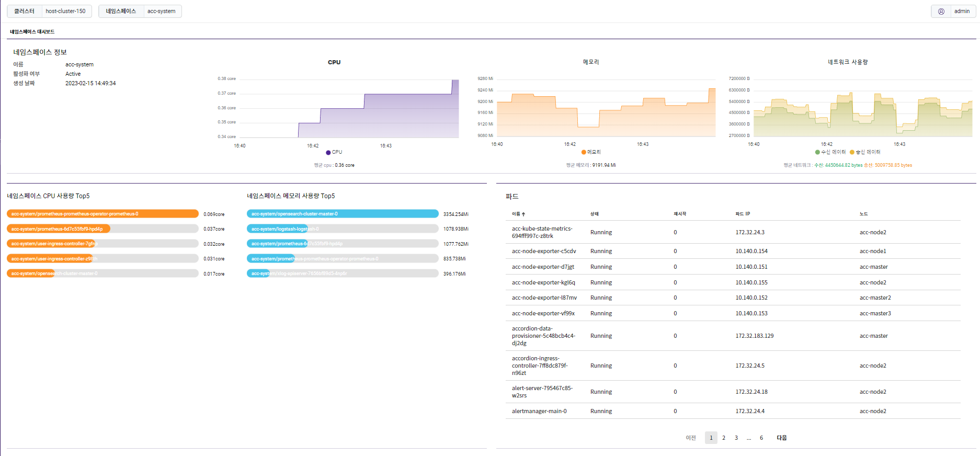Click the 네트워크 사용량 chart

(x=863, y=108)
